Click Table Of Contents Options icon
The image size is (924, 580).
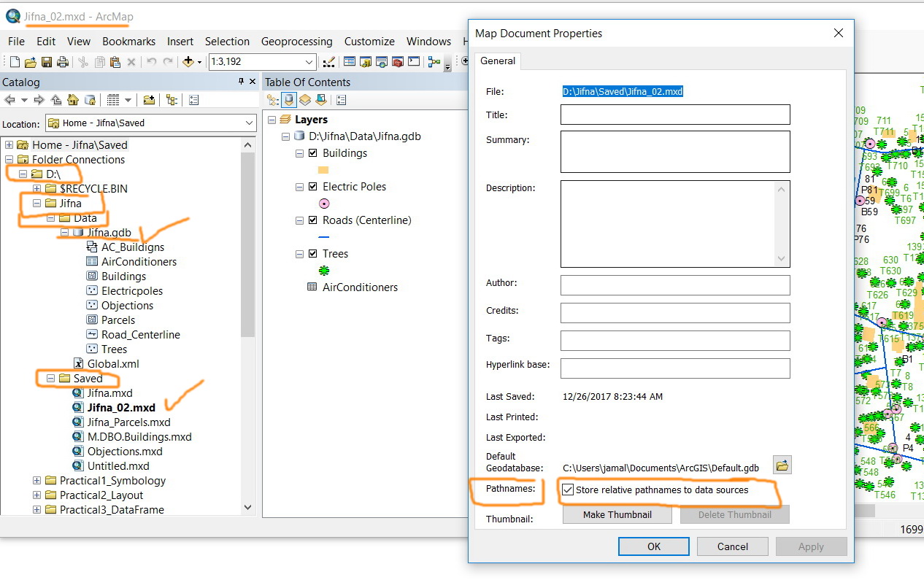coord(341,100)
